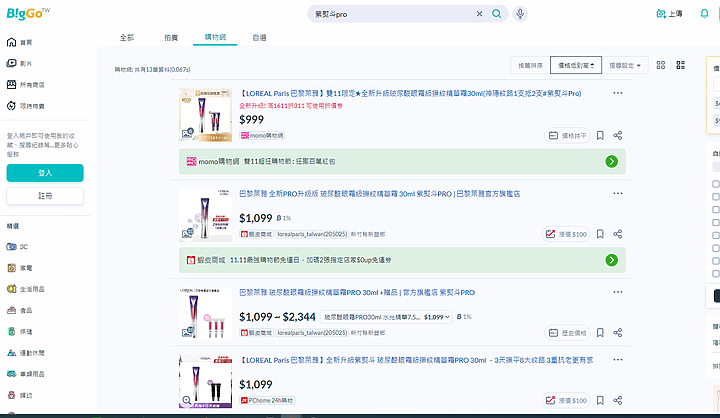The image size is (720, 418).
Task: Open the videos item in the sidebar
Action: [19, 63]
